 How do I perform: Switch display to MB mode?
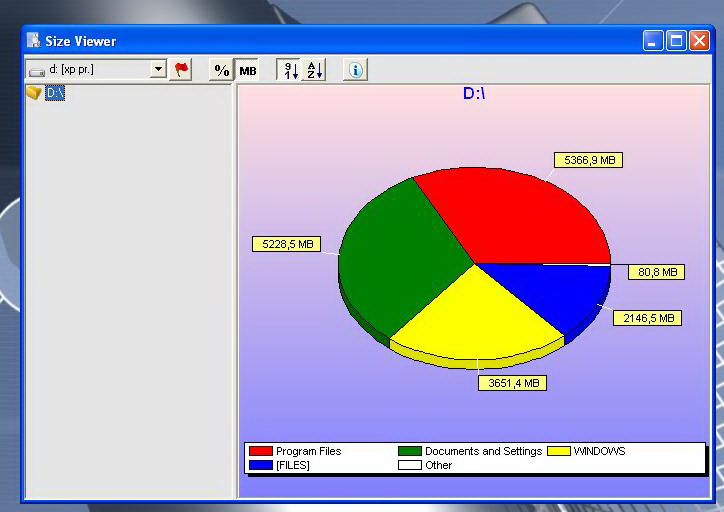click(x=247, y=70)
